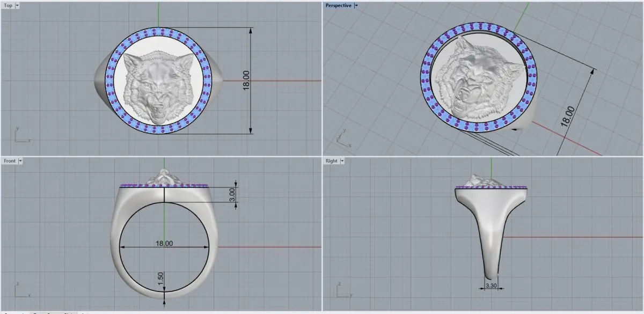Open the Right viewport dropdown arrow
The height and width of the screenshot is (314, 644).
(x=342, y=160)
